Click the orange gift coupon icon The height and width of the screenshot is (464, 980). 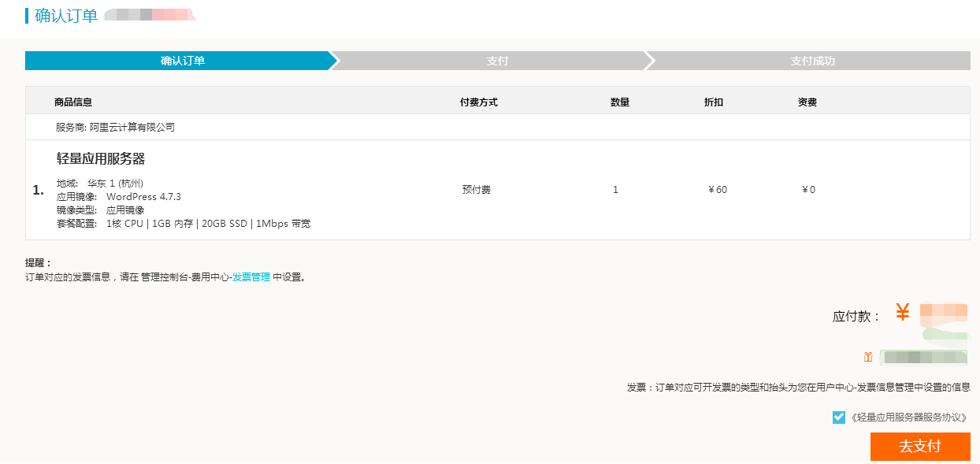click(867, 358)
